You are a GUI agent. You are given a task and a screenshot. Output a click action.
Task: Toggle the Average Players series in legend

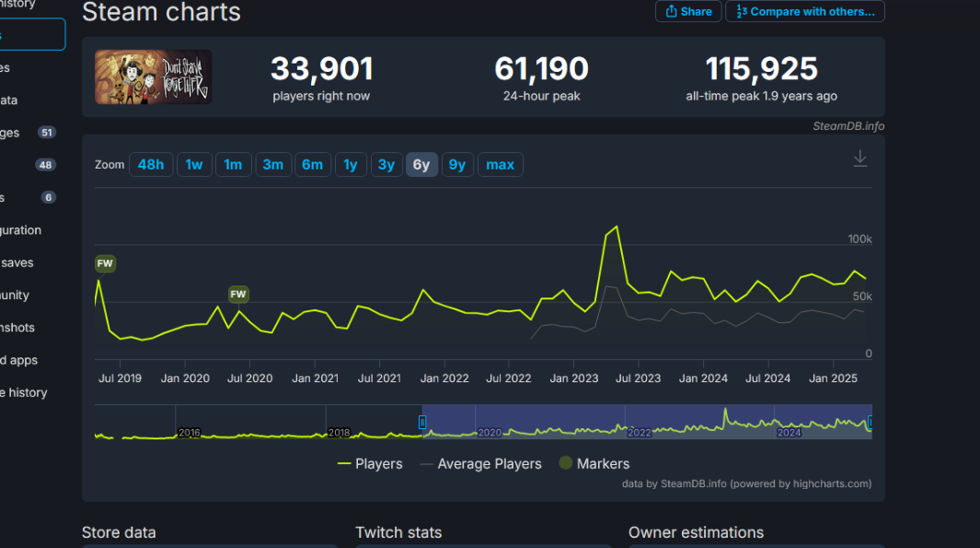coord(480,463)
